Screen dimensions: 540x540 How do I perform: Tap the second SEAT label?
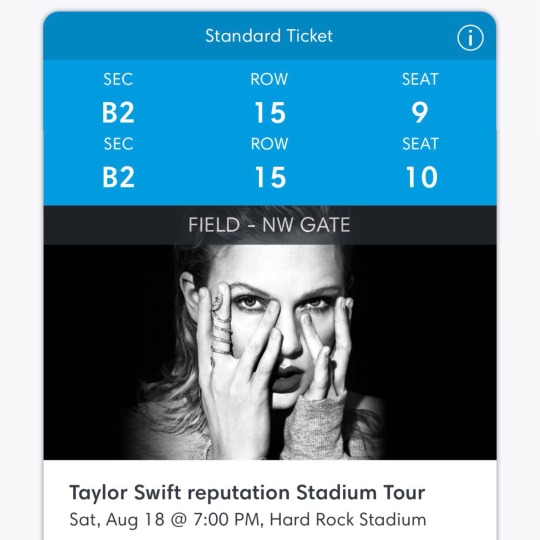[420, 144]
